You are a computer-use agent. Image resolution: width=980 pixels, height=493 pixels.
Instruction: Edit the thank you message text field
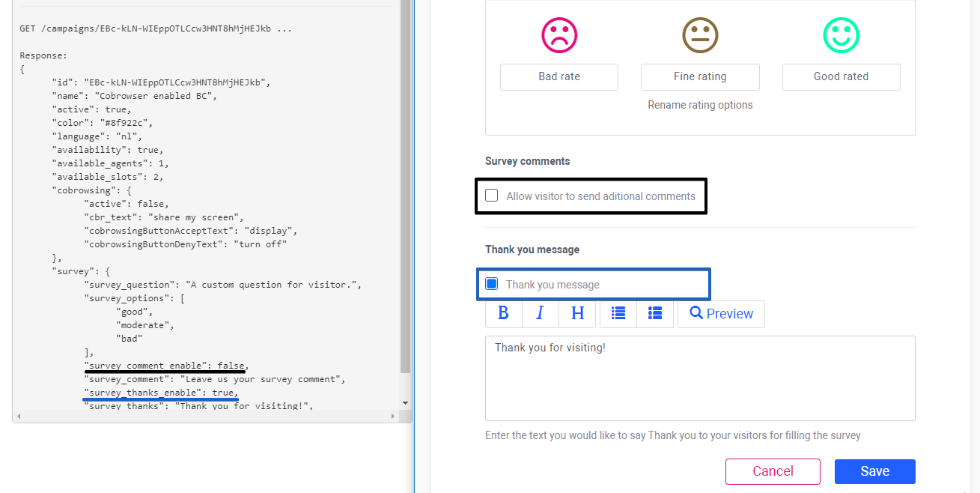[x=700, y=378]
